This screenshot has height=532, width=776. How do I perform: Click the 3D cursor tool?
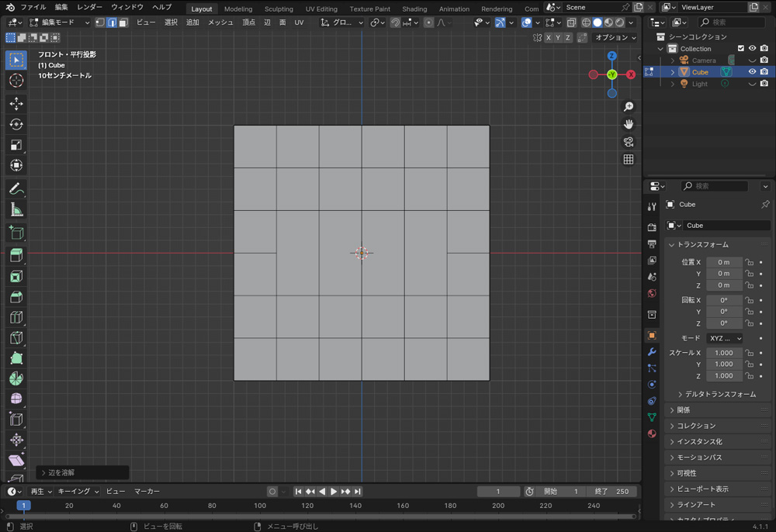pyautogui.click(x=16, y=81)
